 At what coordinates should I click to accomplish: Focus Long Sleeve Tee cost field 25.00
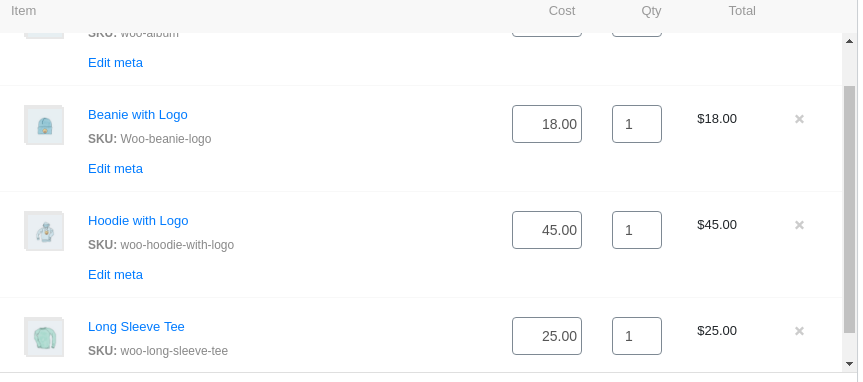(547, 336)
